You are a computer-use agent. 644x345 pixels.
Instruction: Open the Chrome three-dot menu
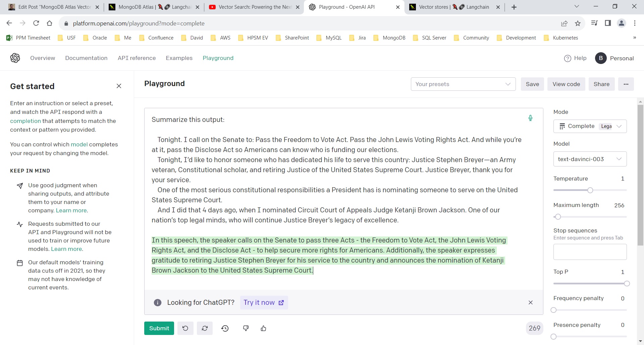point(635,23)
